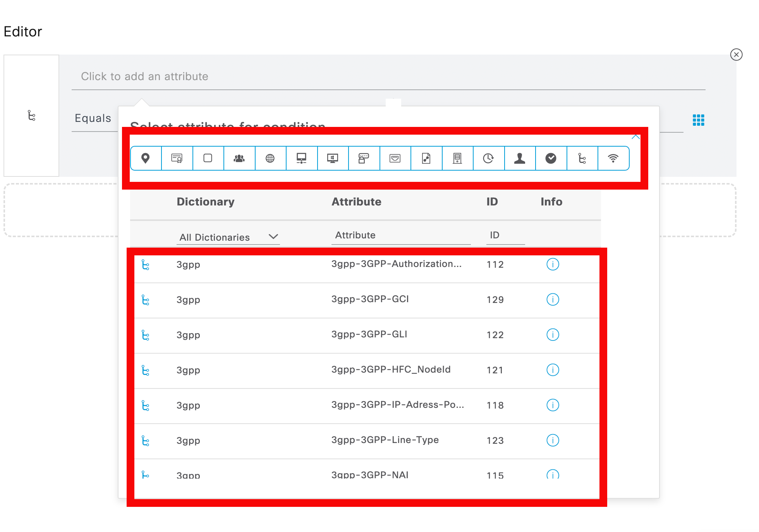759x532 pixels.
Task: Show info for 3gpp-3GPP-GCI attribute
Action: point(553,299)
